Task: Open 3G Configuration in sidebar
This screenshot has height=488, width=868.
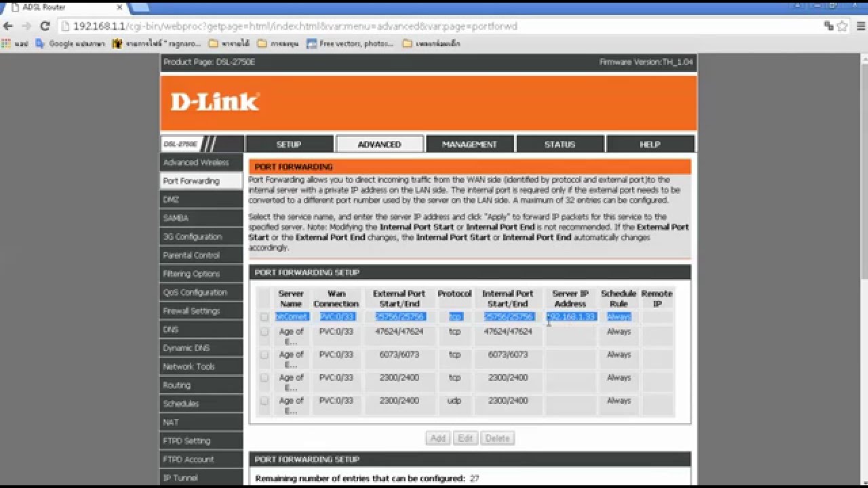Action: [201, 237]
